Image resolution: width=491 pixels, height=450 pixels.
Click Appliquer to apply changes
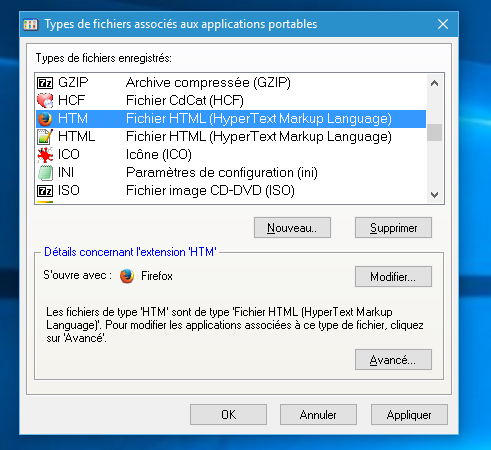click(409, 415)
